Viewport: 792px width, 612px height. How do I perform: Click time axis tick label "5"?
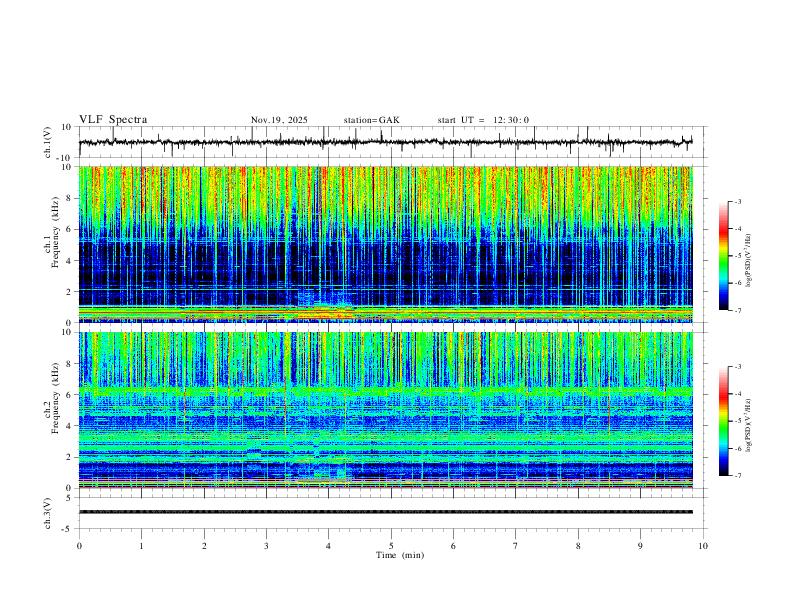pos(391,546)
